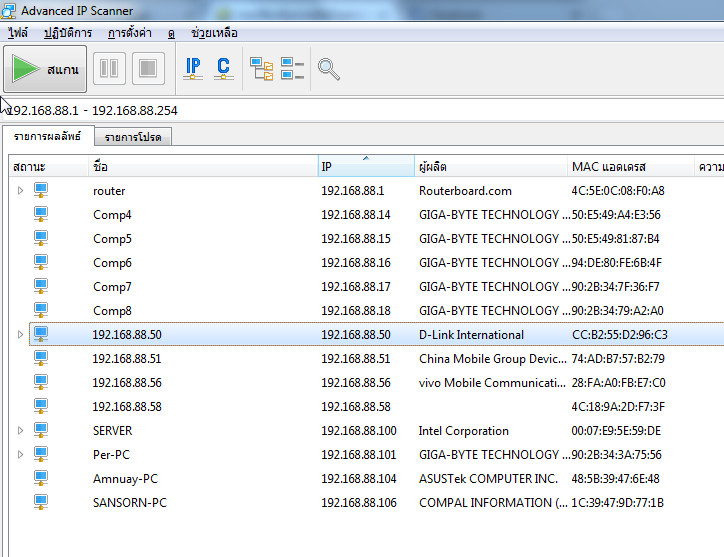
Task: Select the Comp8 name entry
Action: point(112,311)
